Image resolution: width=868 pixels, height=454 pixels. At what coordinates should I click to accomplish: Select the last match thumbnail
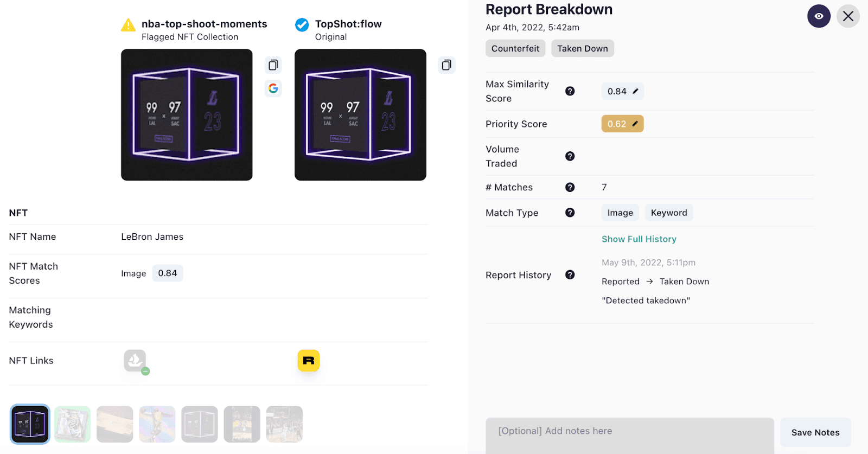tap(284, 424)
